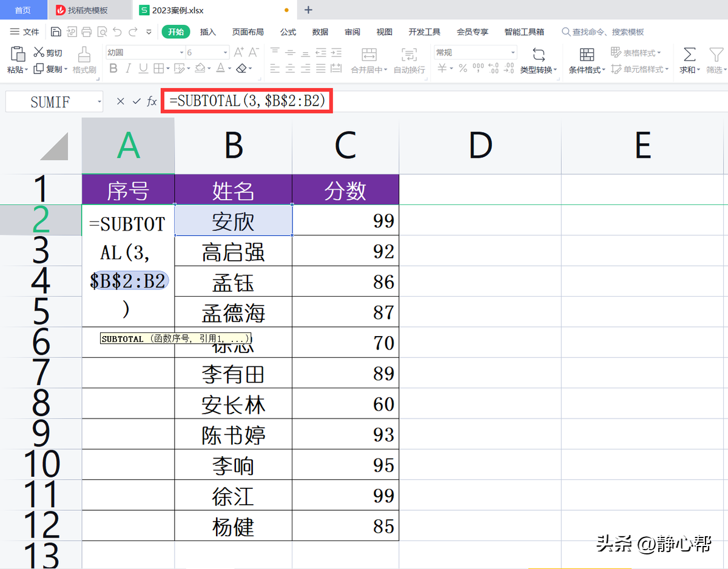Switch to the 公式 Formulas tab
This screenshot has width=728, height=569.
coord(288,32)
